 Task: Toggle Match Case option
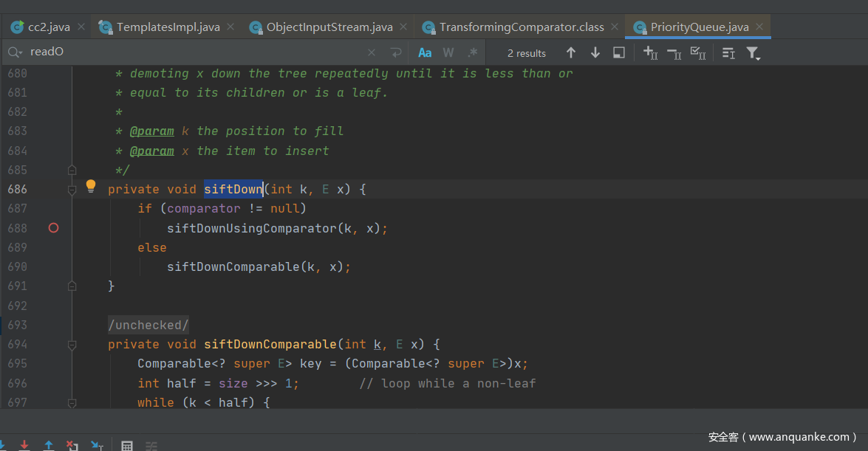pyautogui.click(x=425, y=52)
